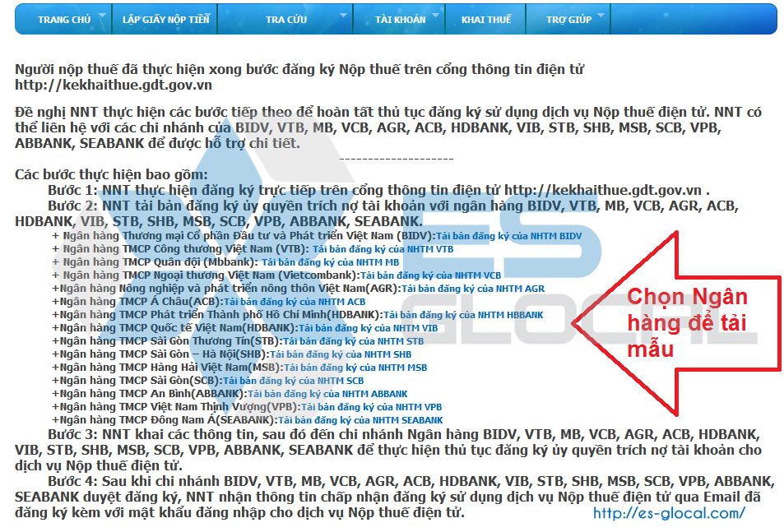Open the TRANG CHỦ menu
Image resolution: width=784 pixels, height=532 pixels.
[x=64, y=20]
